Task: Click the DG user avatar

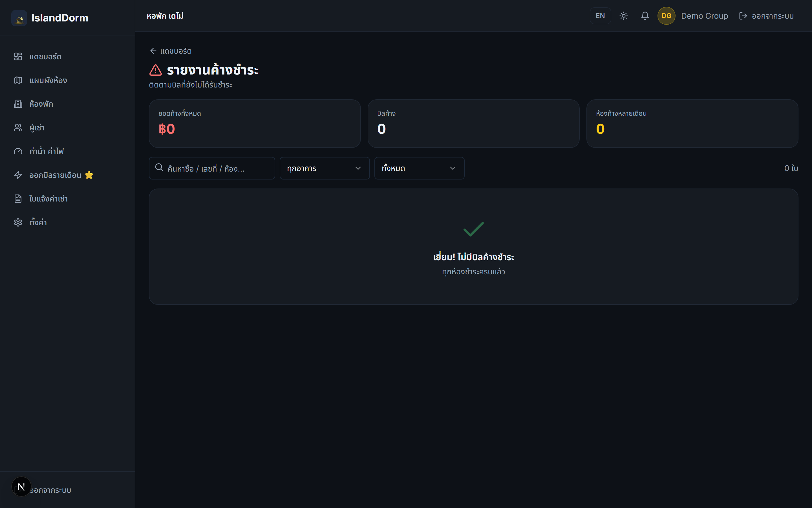Action: click(x=667, y=16)
